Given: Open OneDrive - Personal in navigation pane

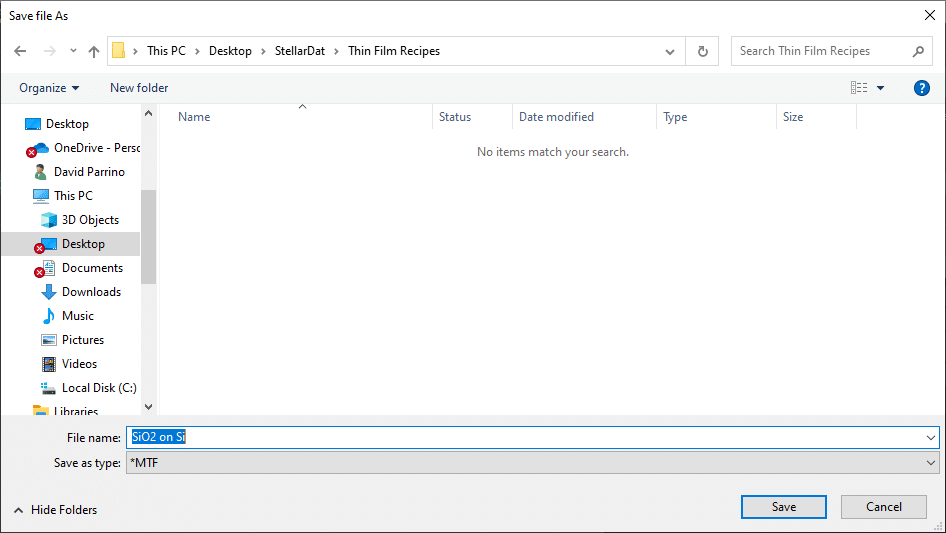Looking at the screenshot, I should click(96, 148).
